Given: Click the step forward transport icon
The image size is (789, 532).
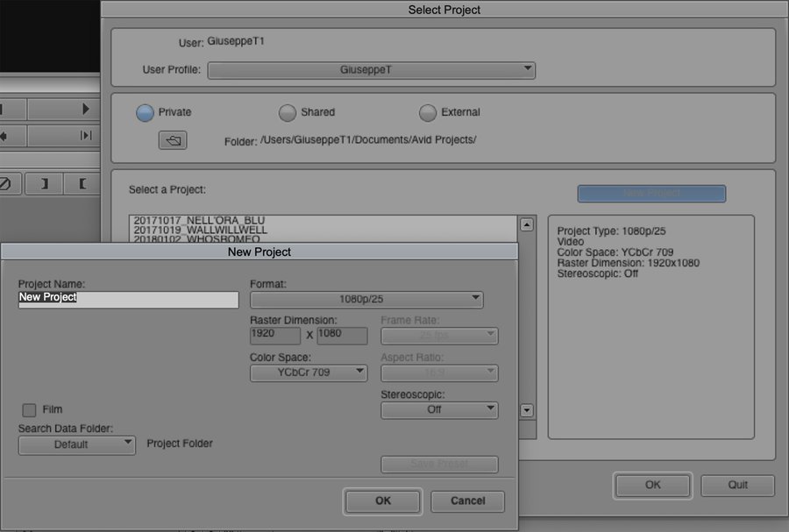Looking at the screenshot, I should coord(86,136).
